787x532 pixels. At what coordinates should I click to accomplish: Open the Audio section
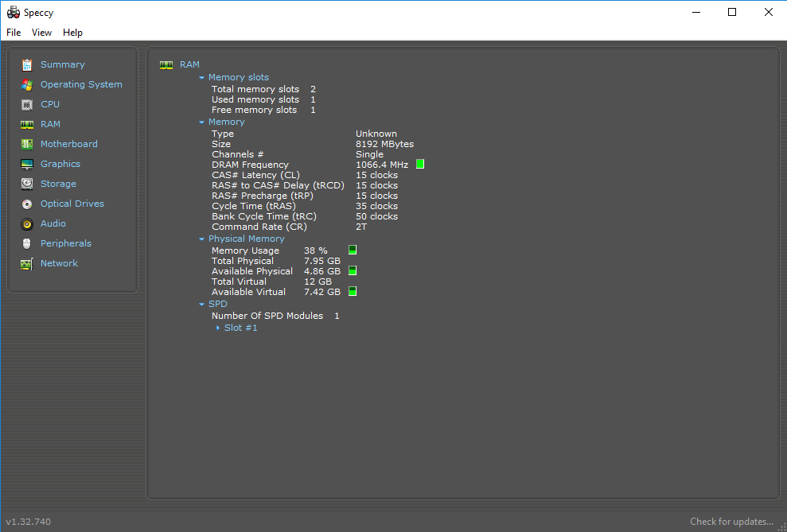53,223
